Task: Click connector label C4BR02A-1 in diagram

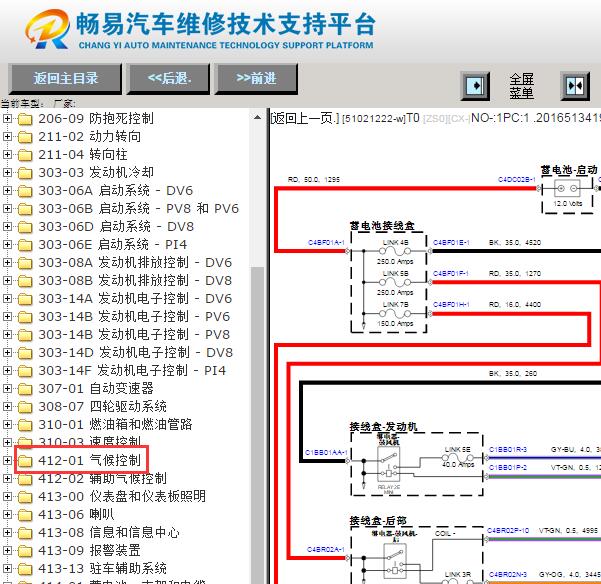Action: tap(326, 550)
